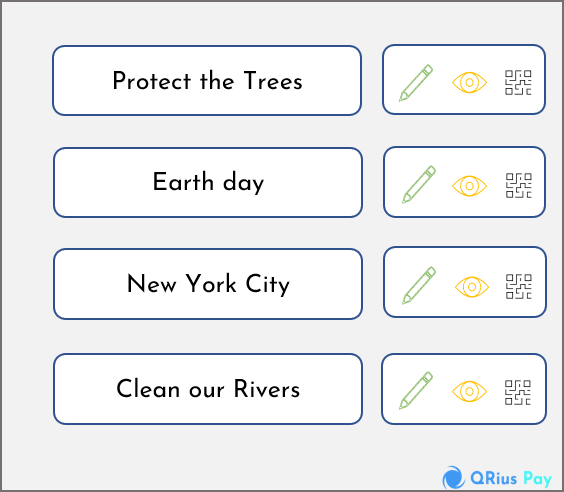564x492 pixels.
Task: Click pencil icon beside New York City
Action: coord(419,286)
